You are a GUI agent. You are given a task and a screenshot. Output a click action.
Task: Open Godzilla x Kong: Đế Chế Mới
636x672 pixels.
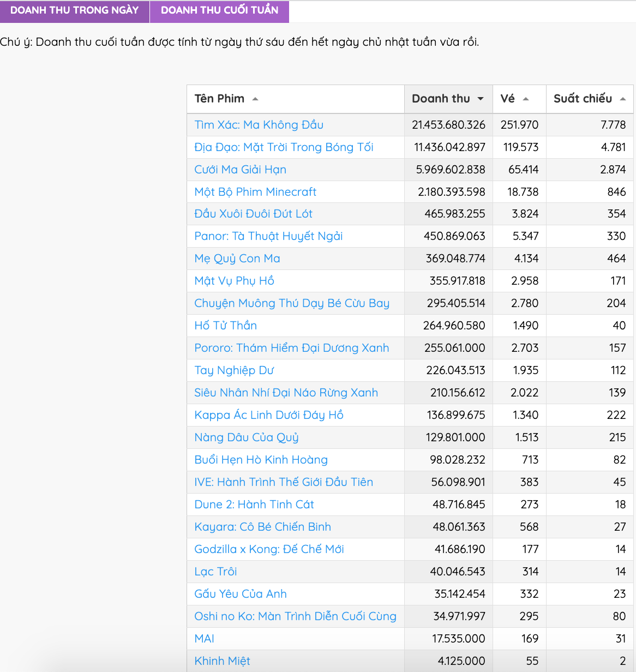coord(269,549)
